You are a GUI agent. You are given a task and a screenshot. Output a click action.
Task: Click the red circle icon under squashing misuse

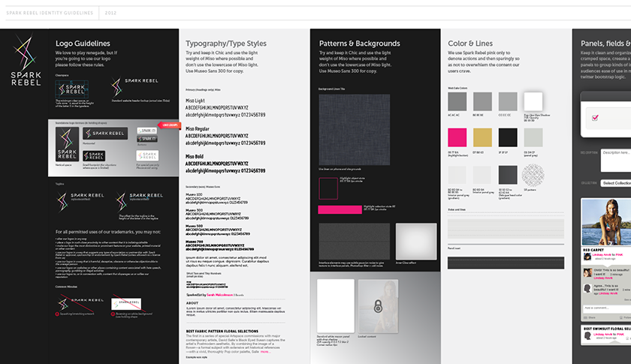[x=57, y=314]
